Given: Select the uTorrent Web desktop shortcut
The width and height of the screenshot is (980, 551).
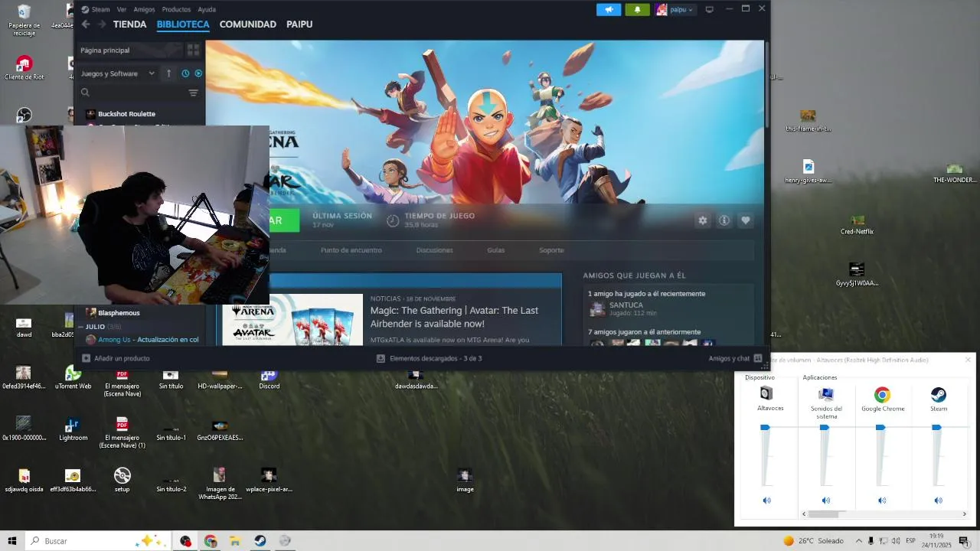Looking at the screenshot, I should (x=73, y=377).
